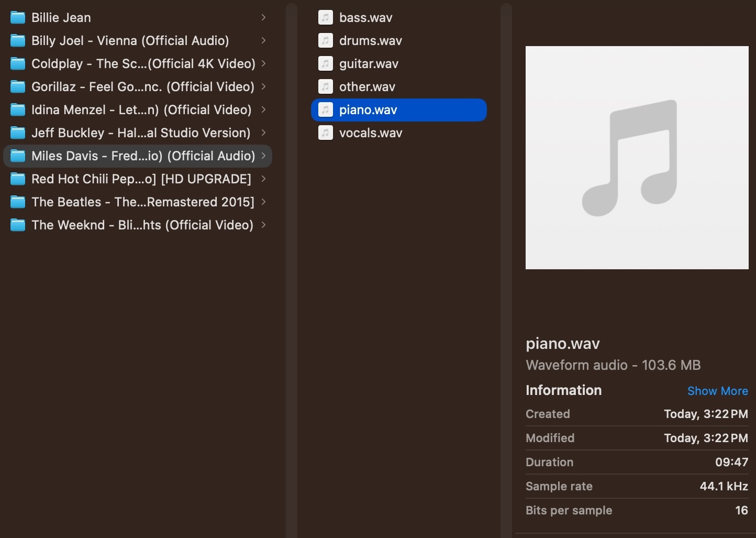
Task: Expand the Gorillaz folder chevron
Action: (x=263, y=86)
